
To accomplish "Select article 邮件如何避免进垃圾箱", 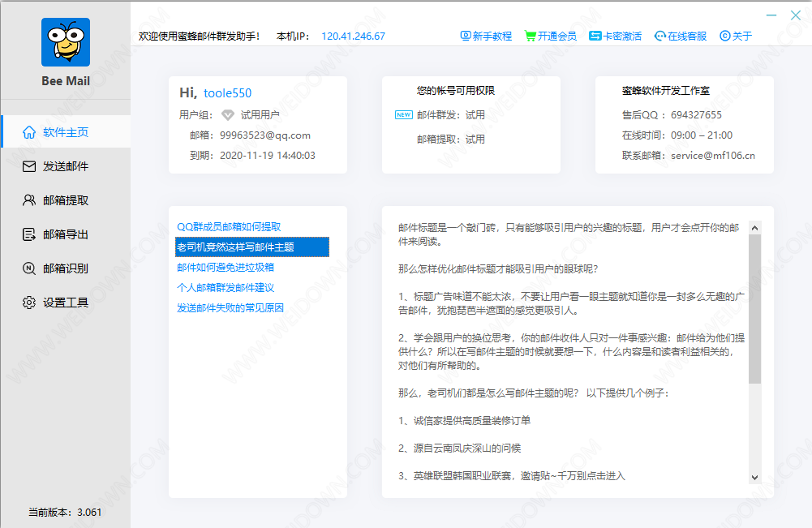I will (226, 267).
